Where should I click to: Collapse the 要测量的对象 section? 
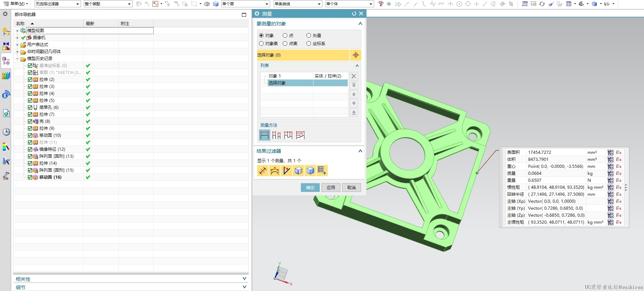pyautogui.click(x=360, y=24)
